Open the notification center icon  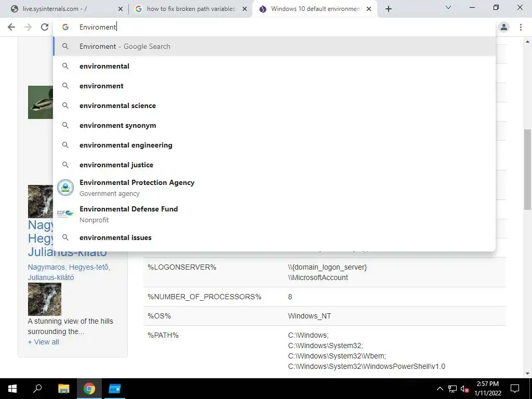[515, 389]
